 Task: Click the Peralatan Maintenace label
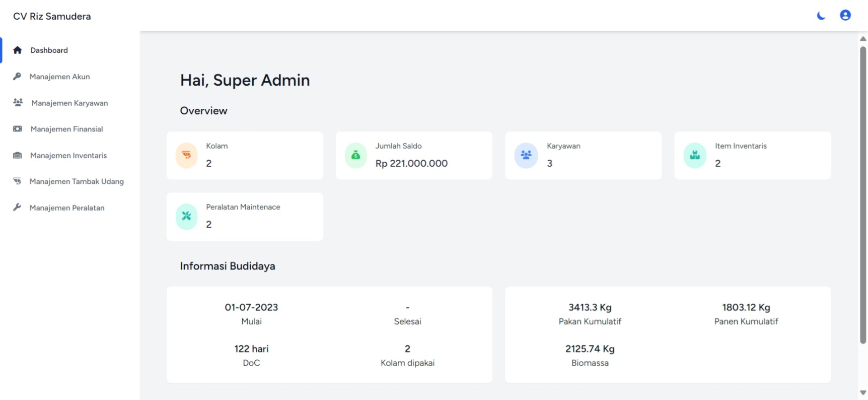(x=243, y=207)
